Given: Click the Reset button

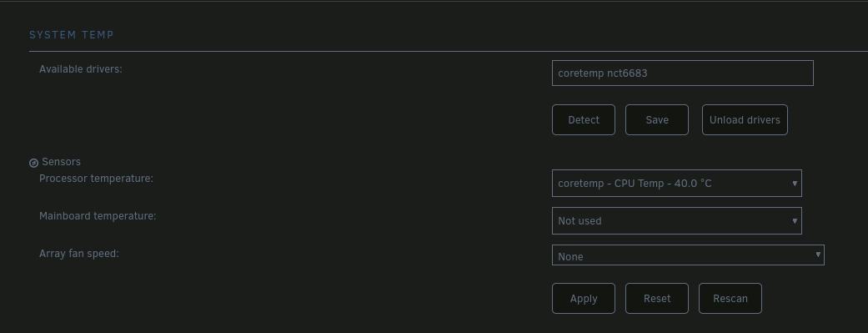Looking at the screenshot, I should pyautogui.click(x=657, y=299).
